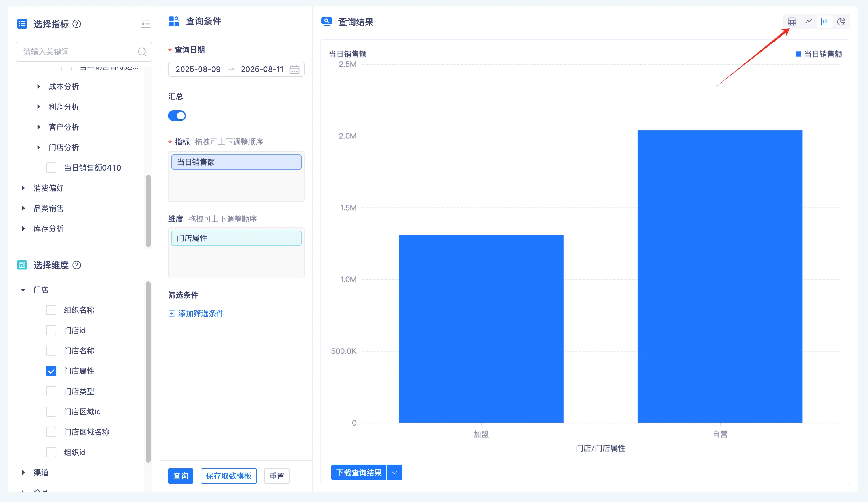Image resolution: width=868 pixels, height=502 pixels.
Task: Uncheck the 门店属性 dimension checkbox
Action: click(51, 371)
